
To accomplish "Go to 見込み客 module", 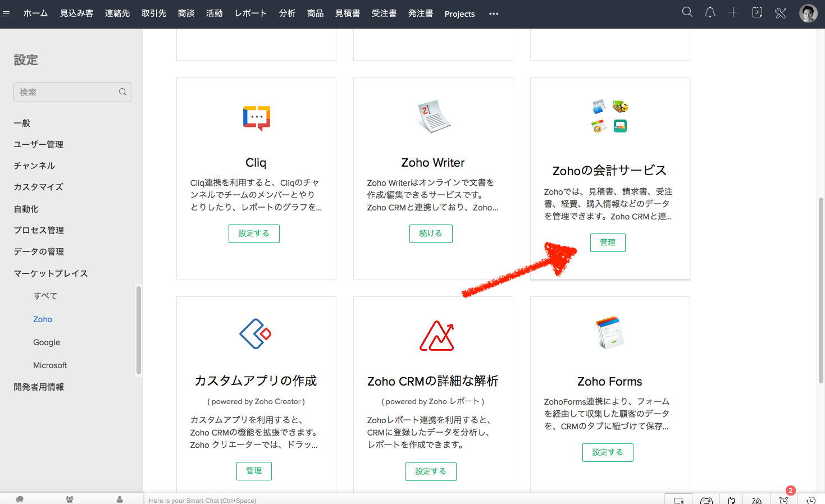I will pyautogui.click(x=77, y=13).
